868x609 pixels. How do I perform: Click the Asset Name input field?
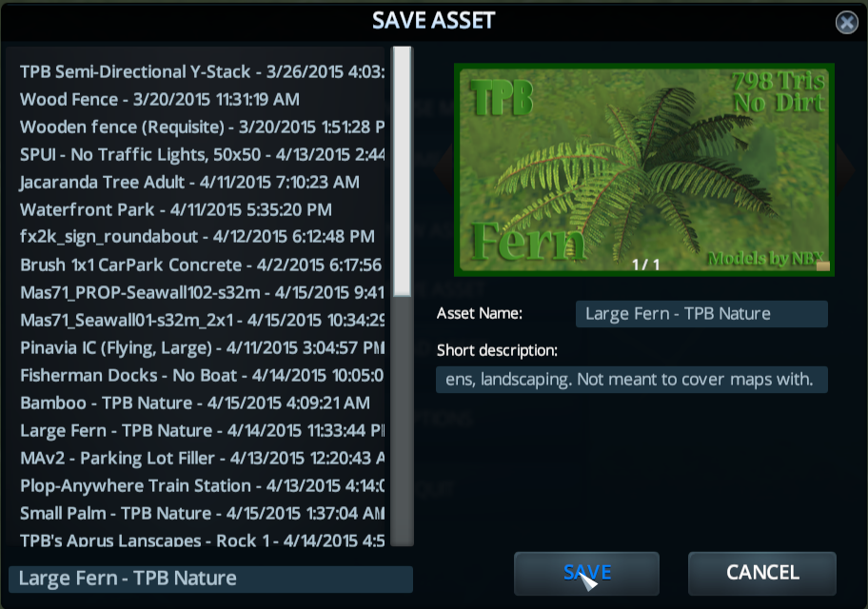(701, 314)
